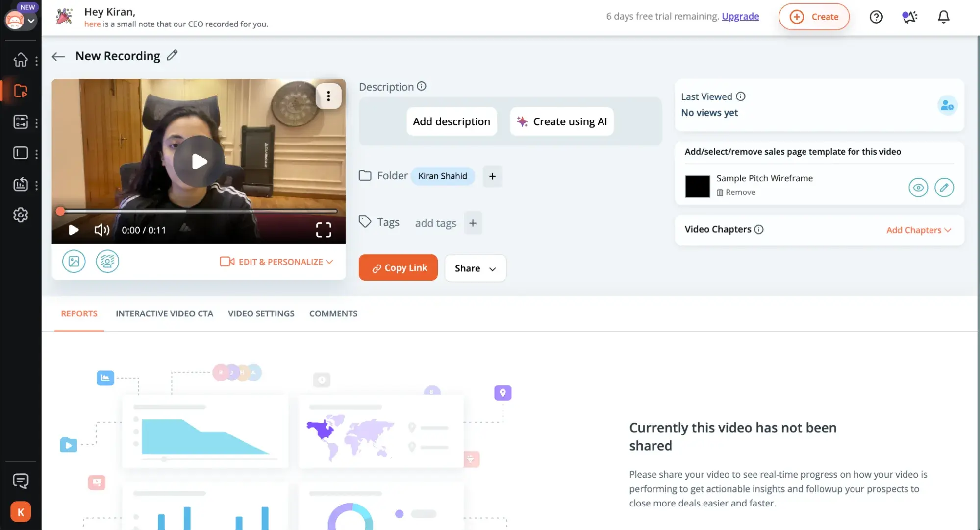Switch to Interactive Video CTA tab
This screenshot has height=530, width=980.
[164, 314]
